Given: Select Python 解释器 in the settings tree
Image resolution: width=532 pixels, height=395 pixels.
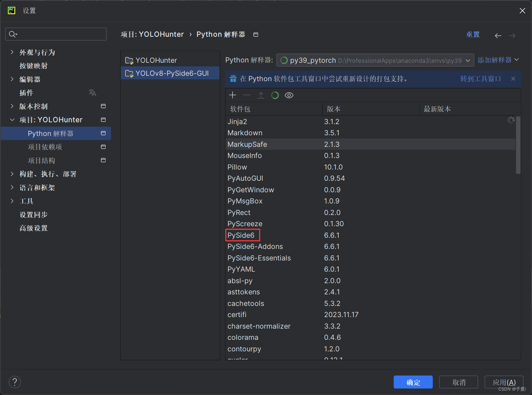Looking at the screenshot, I should 56,133.
